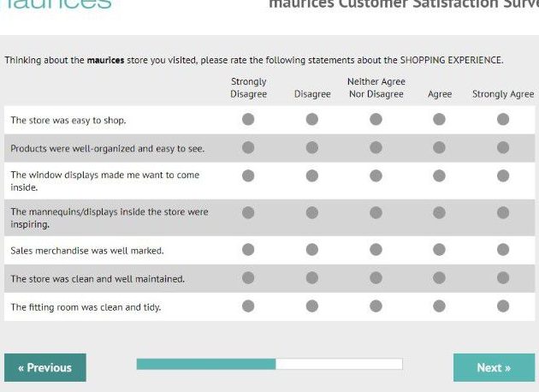
Task: Mark Disagree for 'Sales merchandise was well marked'
Action: click(312, 250)
